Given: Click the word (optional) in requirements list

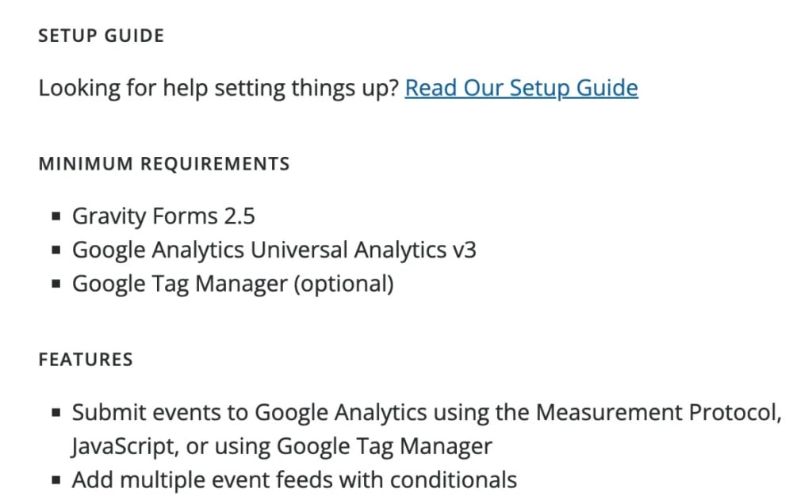Looking at the screenshot, I should [344, 284].
